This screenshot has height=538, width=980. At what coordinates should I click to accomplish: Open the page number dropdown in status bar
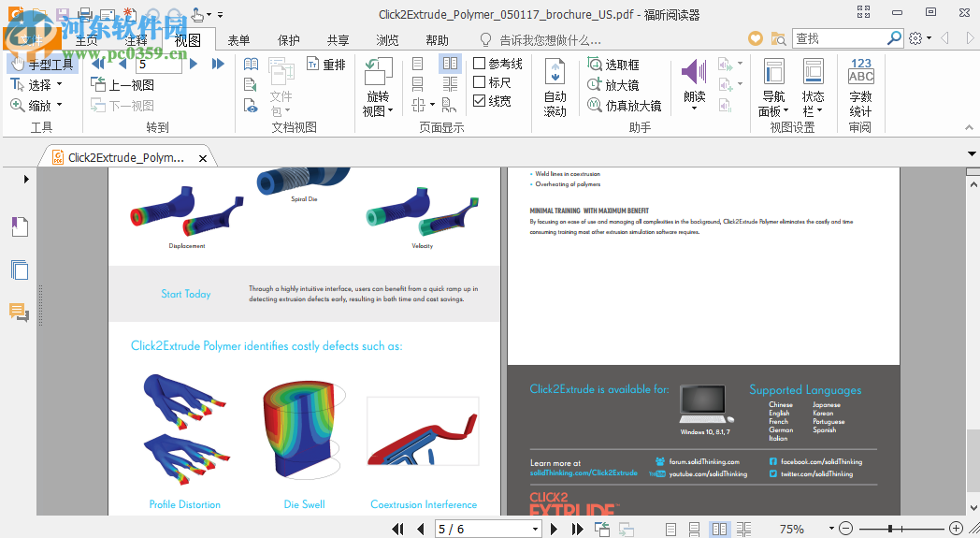[535, 530]
